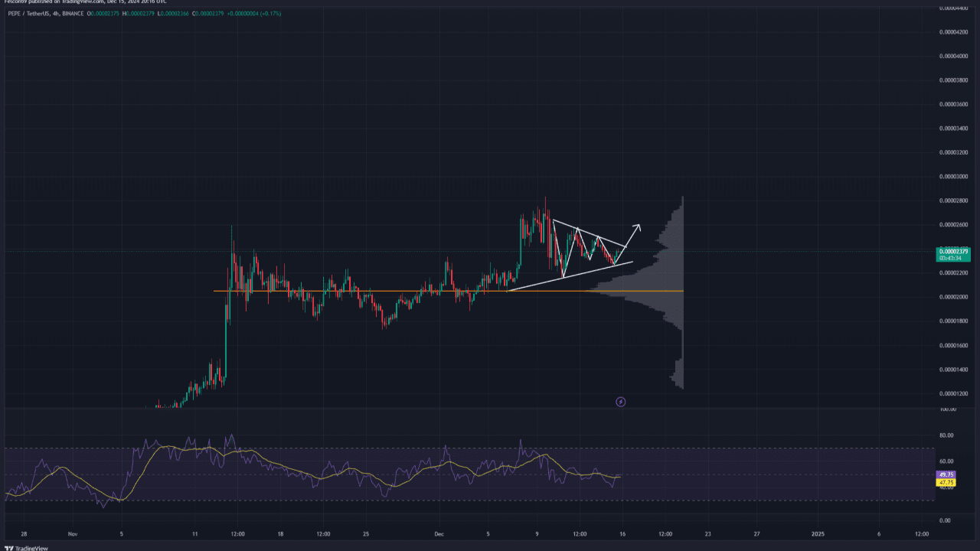Click the 0.00002200 price axis label
The width and height of the screenshot is (980, 551).
pos(953,272)
